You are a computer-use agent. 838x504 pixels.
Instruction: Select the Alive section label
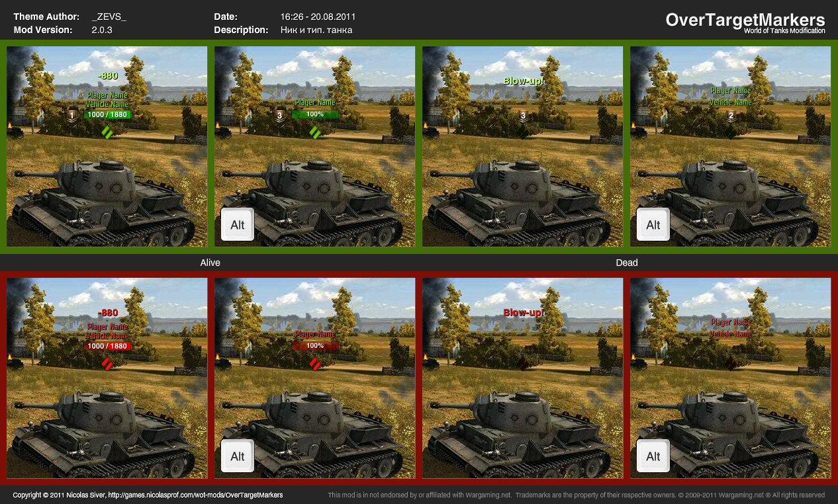tap(210, 263)
